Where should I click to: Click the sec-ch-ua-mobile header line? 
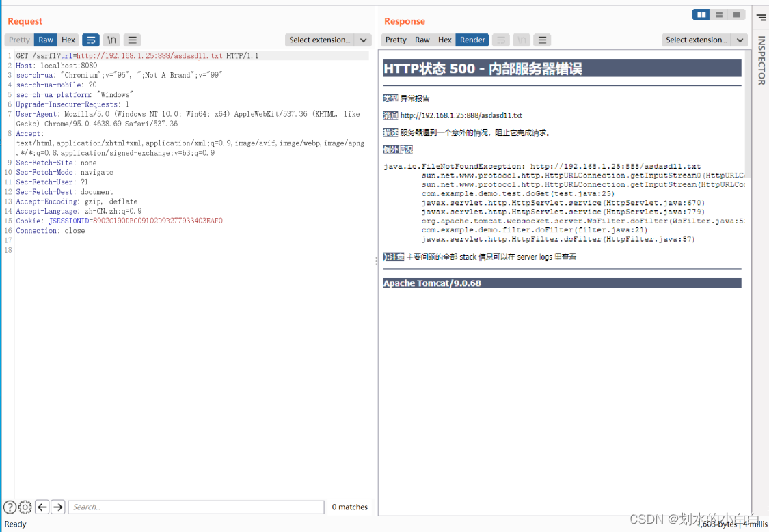pyautogui.click(x=57, y=85)
